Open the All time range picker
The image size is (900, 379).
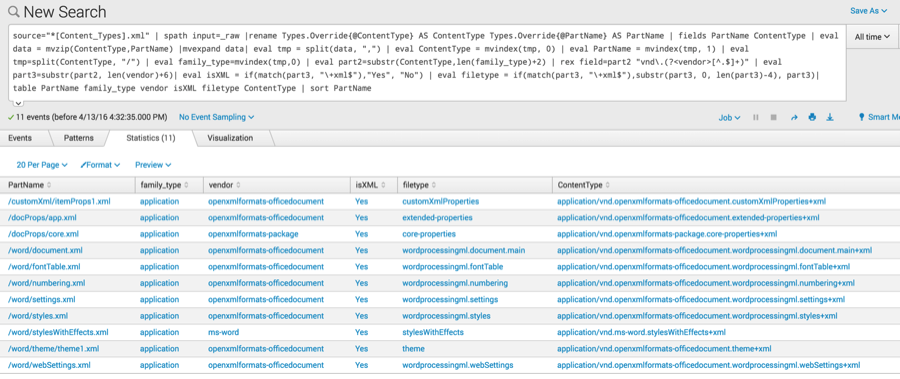click(x=872, y=37)
